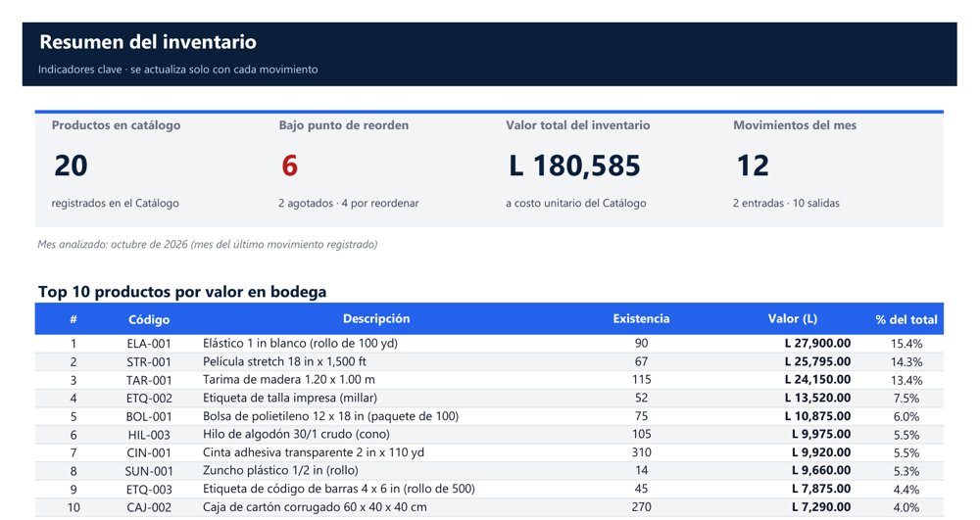The image size is (980, 520).
Task: Click code cell SUN-001
Action: tap(149, 471)
